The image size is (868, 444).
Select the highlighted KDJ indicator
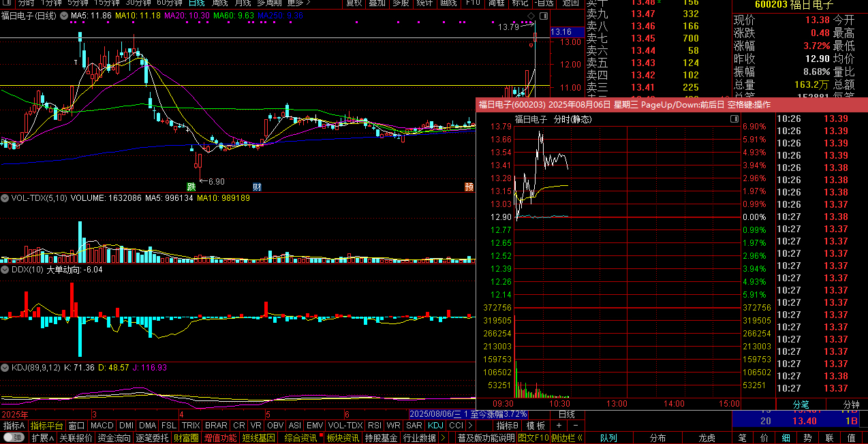coord(435,426)
